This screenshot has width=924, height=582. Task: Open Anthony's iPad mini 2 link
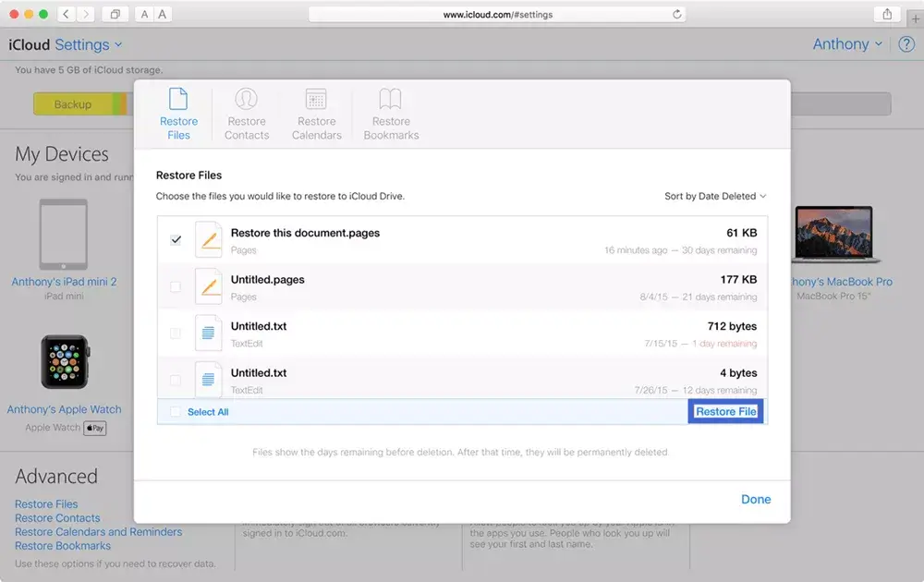[x=65, y=282]
